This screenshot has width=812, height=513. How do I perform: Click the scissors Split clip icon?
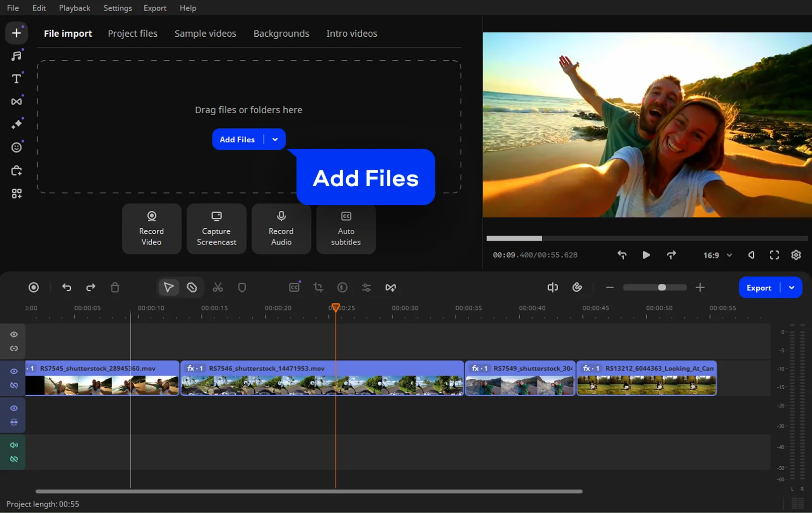pos(218,288)
